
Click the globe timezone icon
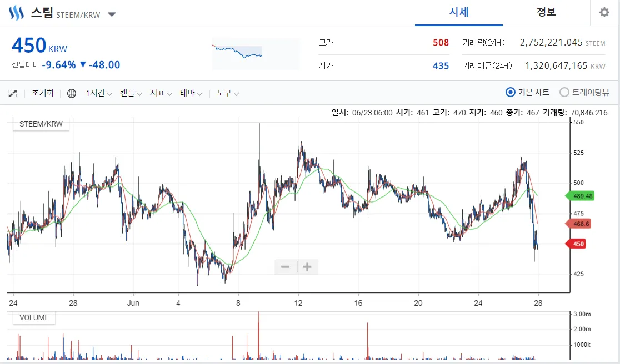(72, 93)
